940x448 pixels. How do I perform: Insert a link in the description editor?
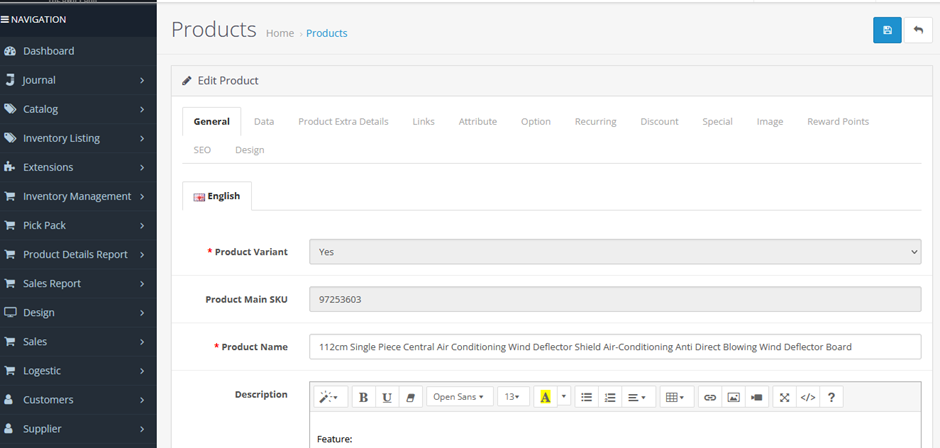pos(710,397)
